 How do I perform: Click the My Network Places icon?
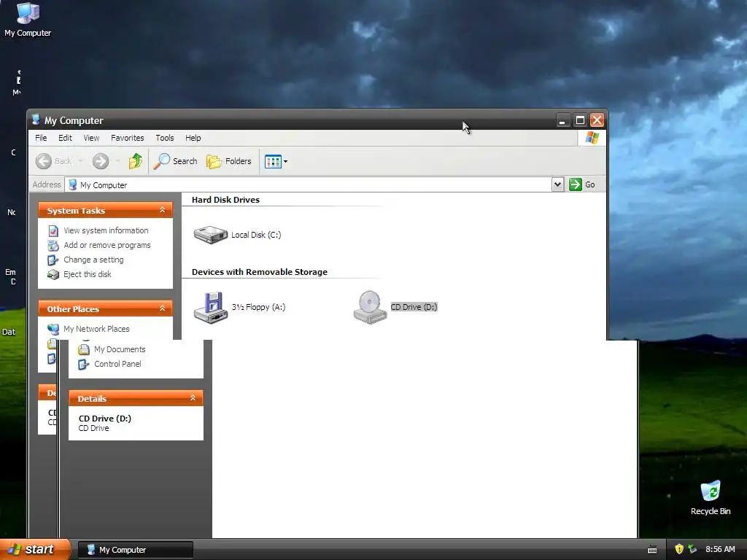tap(53, 329)
